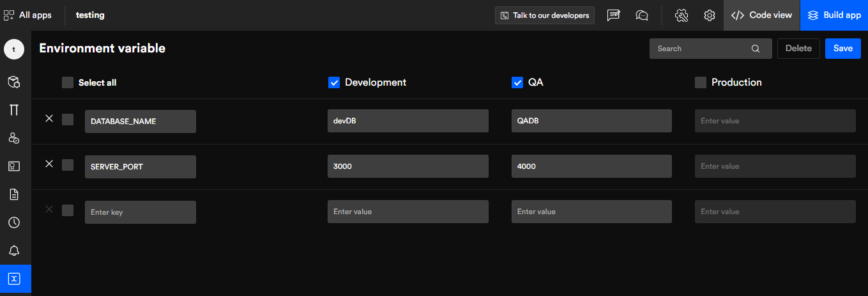
Task: Edit the 3000 Development value field
Action: coord(408,166)
